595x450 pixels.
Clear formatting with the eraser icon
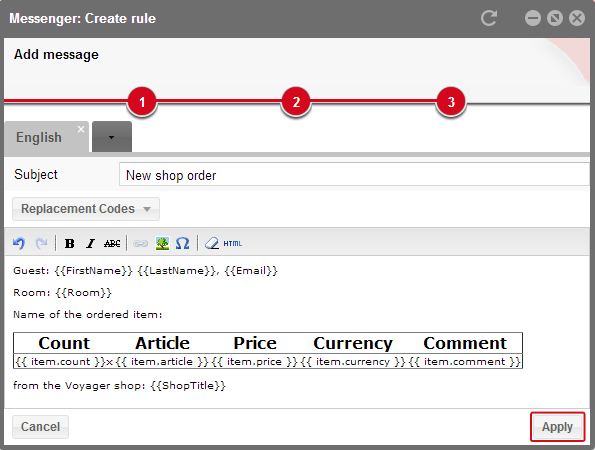[212, 243]
